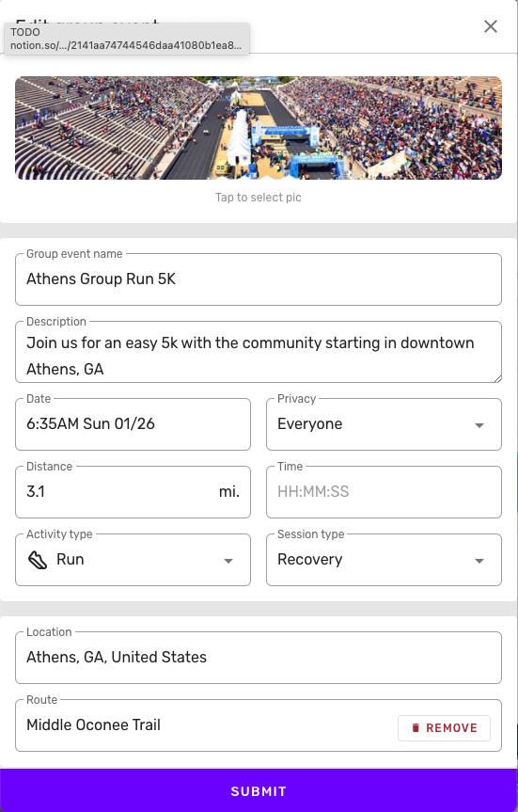
Task: Click into the Description text area
Action: 259,353
